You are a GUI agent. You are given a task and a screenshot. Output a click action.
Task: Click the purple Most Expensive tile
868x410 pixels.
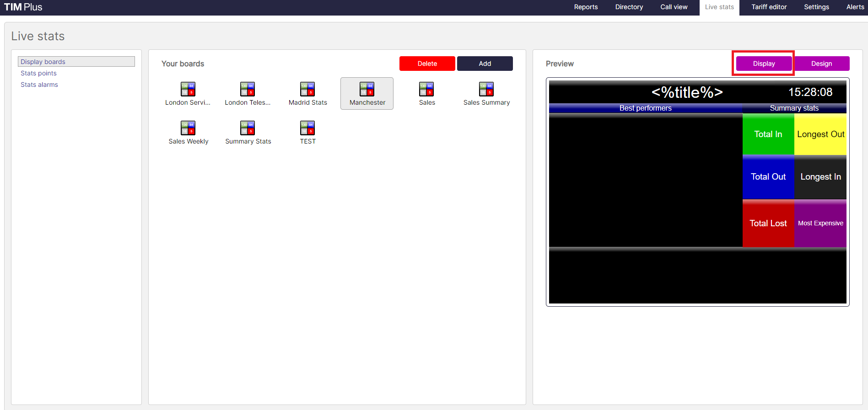click(x=820, y=224)
